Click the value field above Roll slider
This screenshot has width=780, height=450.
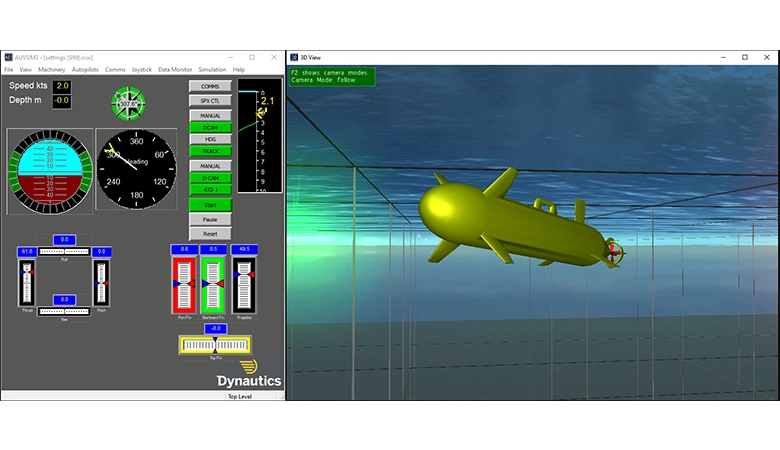coord(64,240)
